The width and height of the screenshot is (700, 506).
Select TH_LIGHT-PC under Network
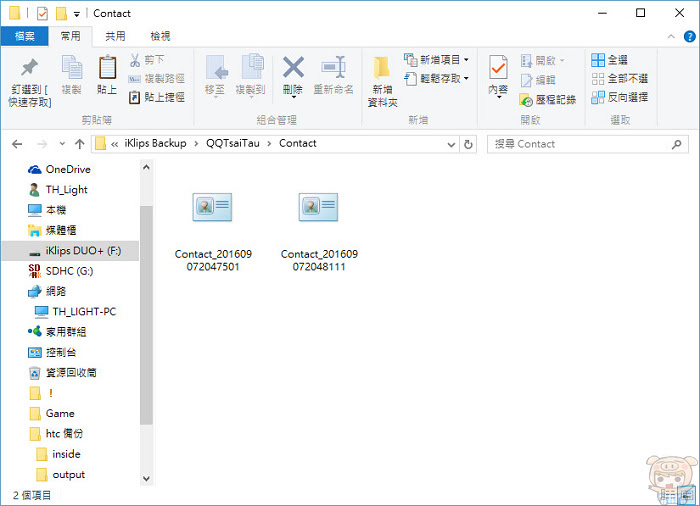tap(75, 312)
